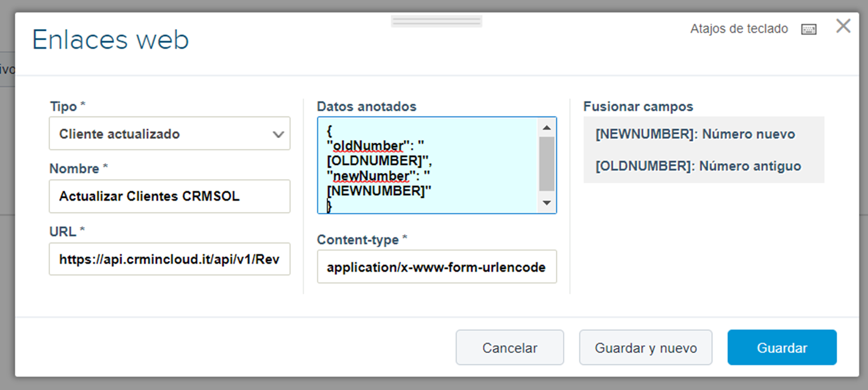Screen dimensions: 868x390
Task: Click the Content-type input field
Action: 437,266
